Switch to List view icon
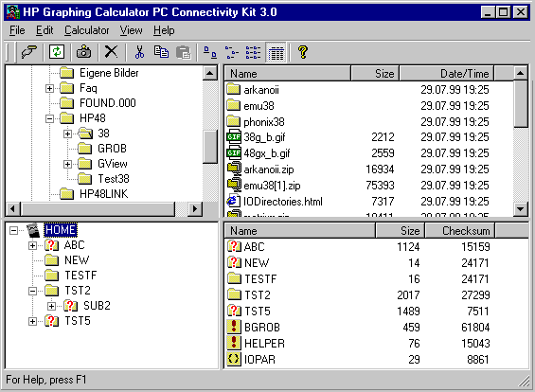Image resolution: width=535 pixels, height=392 pixels. point(253,52)
